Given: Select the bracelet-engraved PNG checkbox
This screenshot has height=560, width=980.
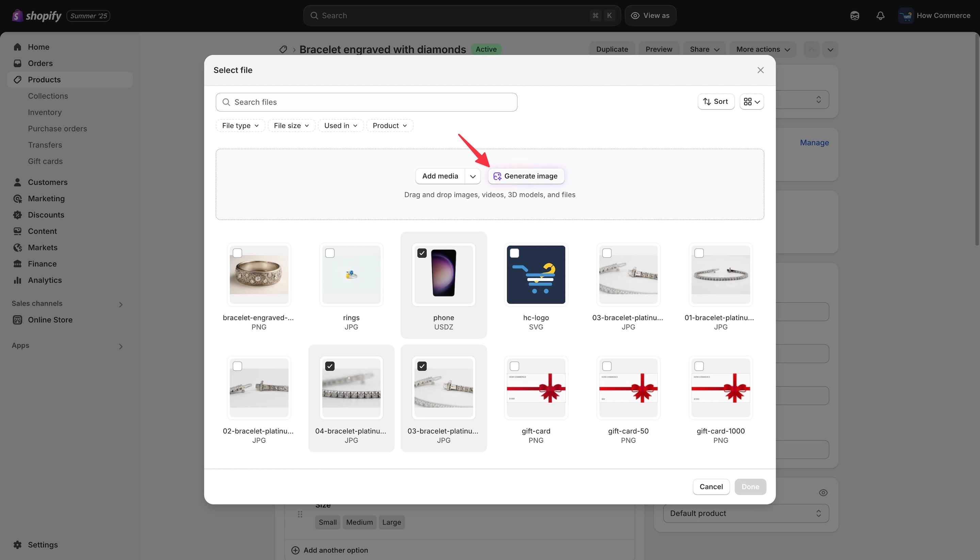Looking at the screenshot, I should pos(238,253).
